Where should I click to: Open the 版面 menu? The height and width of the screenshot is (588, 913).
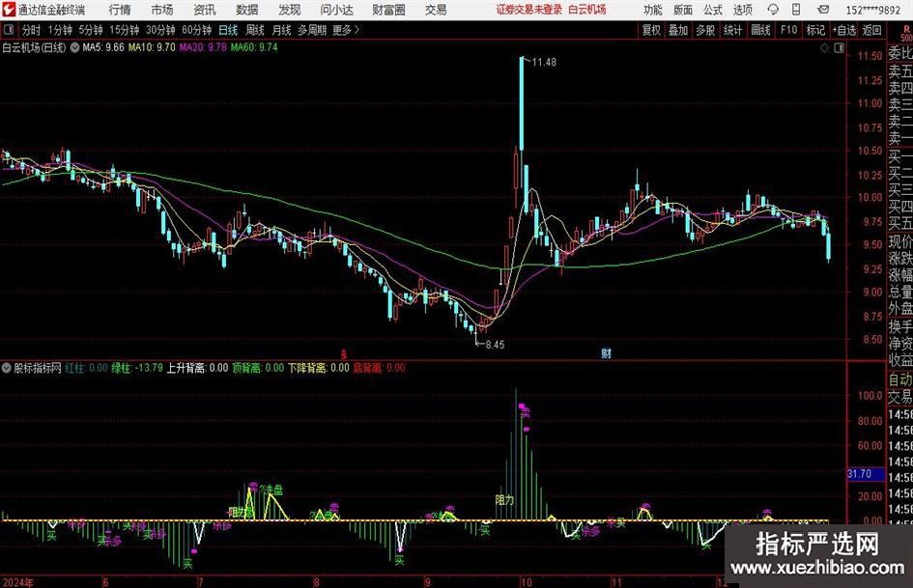682,10
